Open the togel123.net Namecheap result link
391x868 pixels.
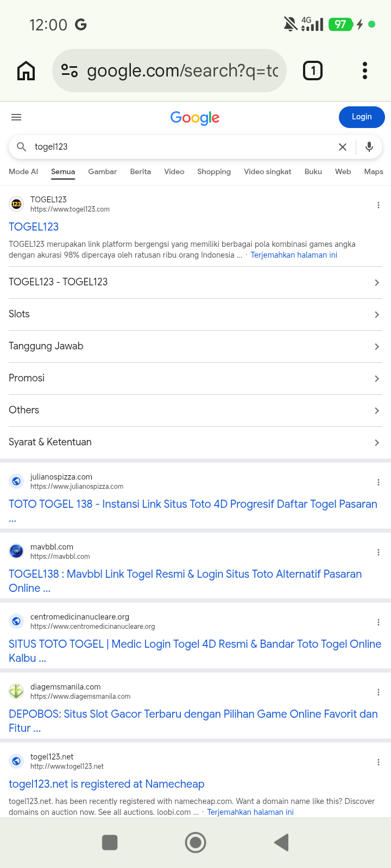click(x=106, y=784)
